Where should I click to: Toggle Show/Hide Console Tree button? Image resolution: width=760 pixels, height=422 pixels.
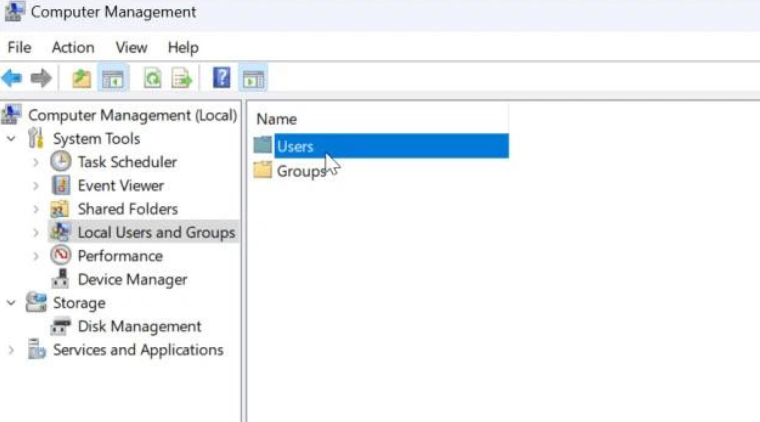coord(113,78)
